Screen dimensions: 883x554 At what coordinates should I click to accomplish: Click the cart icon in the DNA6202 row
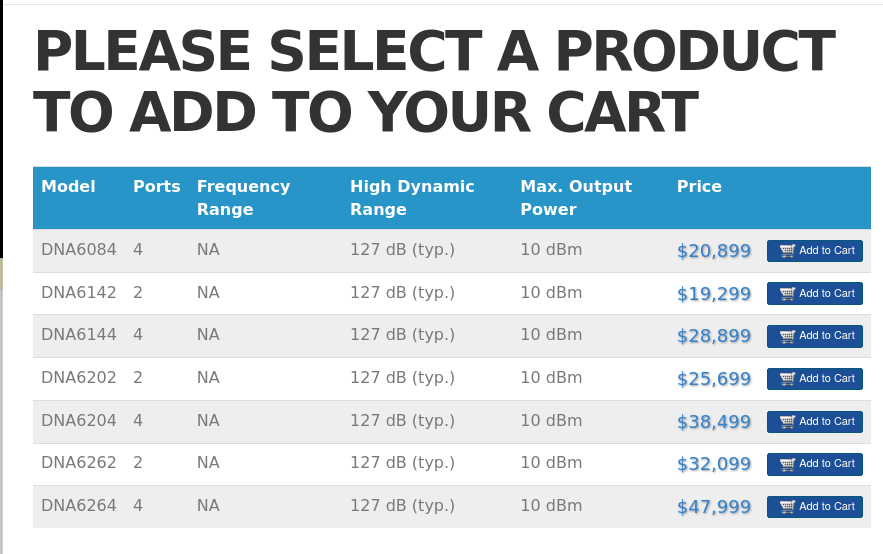(787, 379)
